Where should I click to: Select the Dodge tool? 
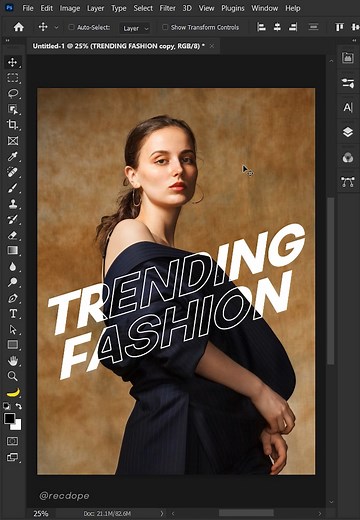(x=13, y=282)
